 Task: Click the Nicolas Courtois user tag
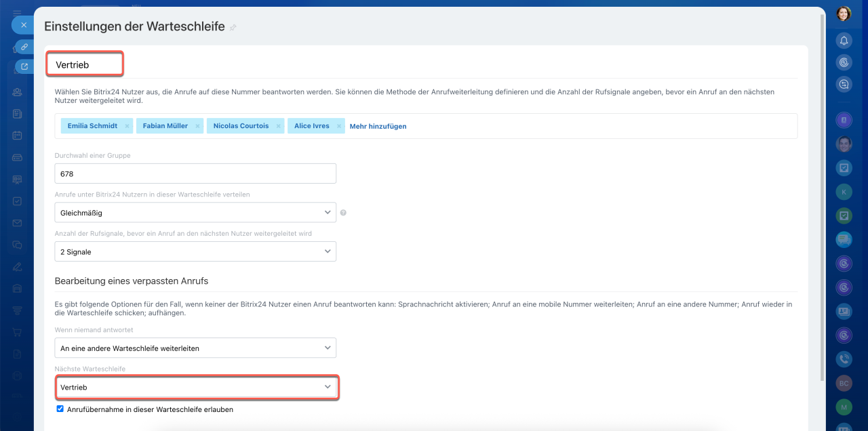coord(241,126)
